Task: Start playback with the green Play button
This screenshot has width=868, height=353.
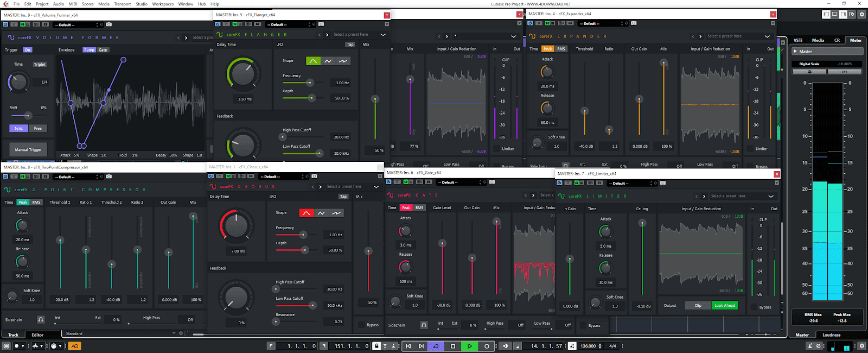Action: click(x=470, y=346)
